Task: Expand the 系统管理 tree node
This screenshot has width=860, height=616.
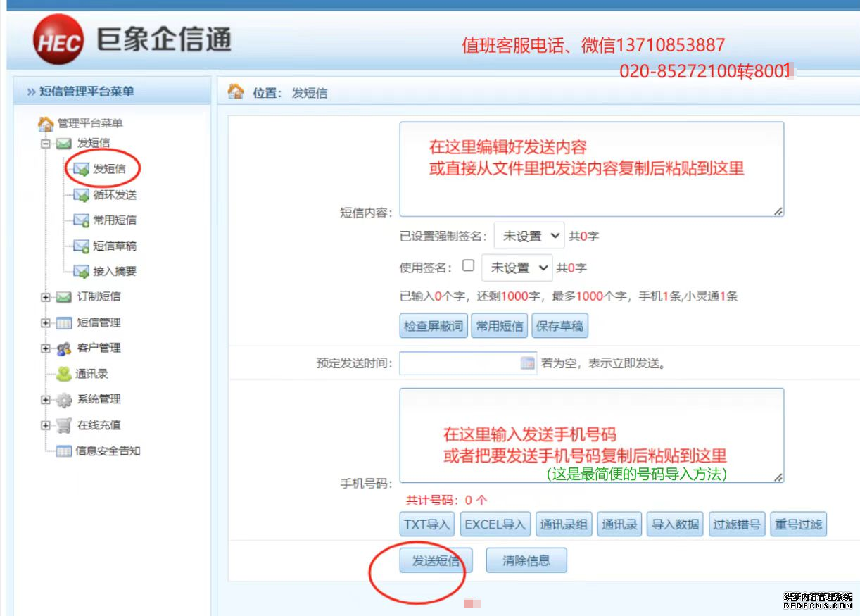Action: pos(46,400)
